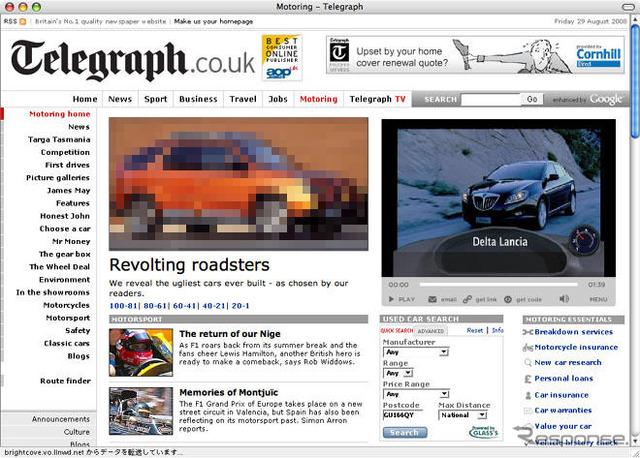Click the get link chain icon
The width and height of the screenshot is (640, 458).
pyautogui.click(x=467, y=299)
